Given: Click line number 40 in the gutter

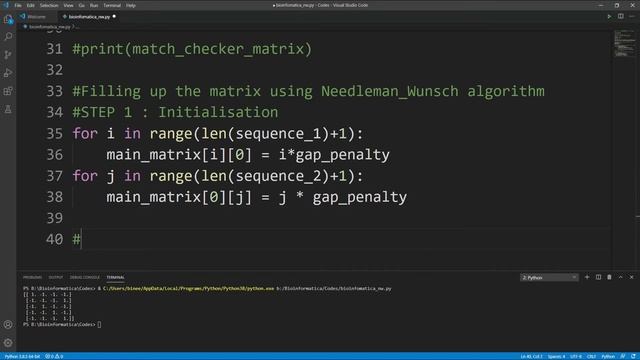Looking at the screenshot, I should point(55,239).
